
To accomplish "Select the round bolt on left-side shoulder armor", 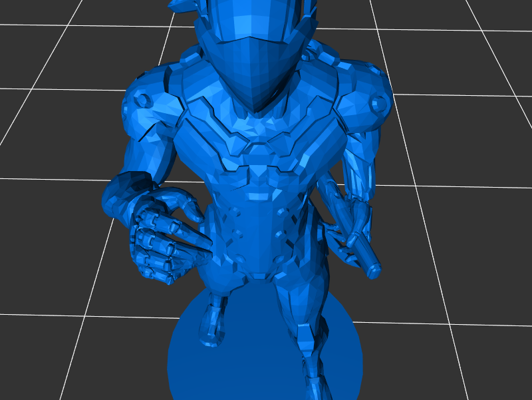I will [x=142, y=99].
